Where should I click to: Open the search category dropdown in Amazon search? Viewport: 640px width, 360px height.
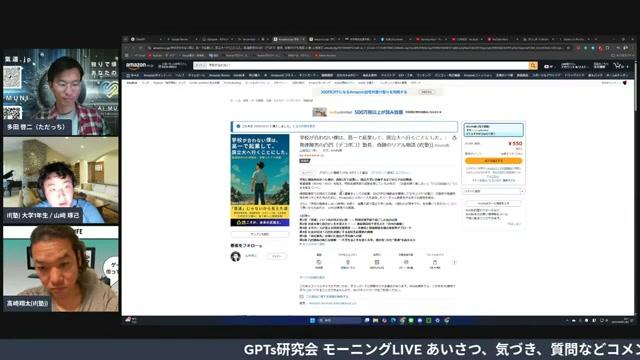200,65
